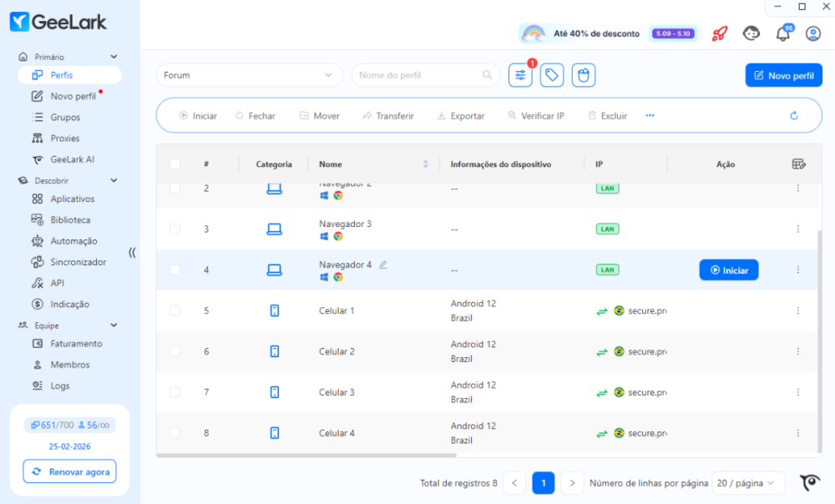Collapse the Descobrir section

114,180
